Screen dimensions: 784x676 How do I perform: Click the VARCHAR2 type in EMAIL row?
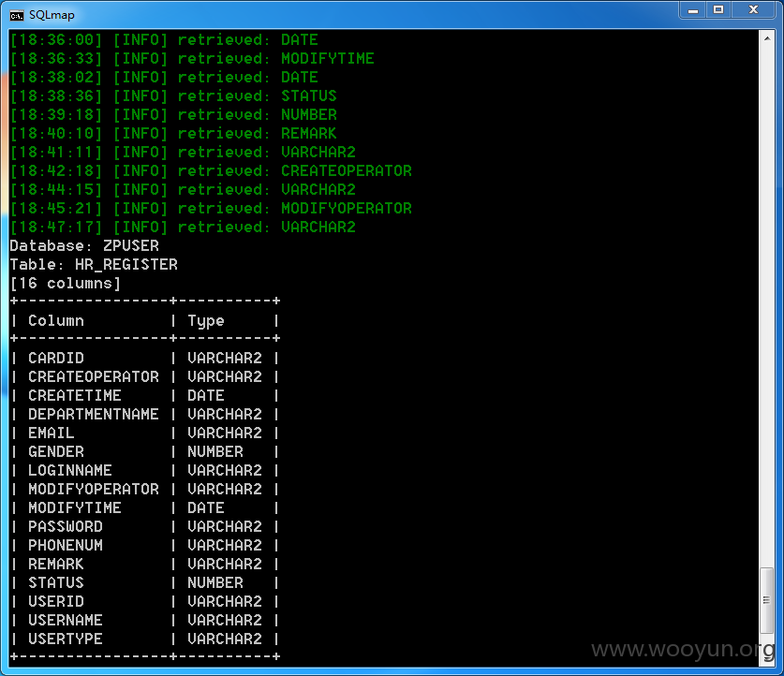tap(225, 434)
